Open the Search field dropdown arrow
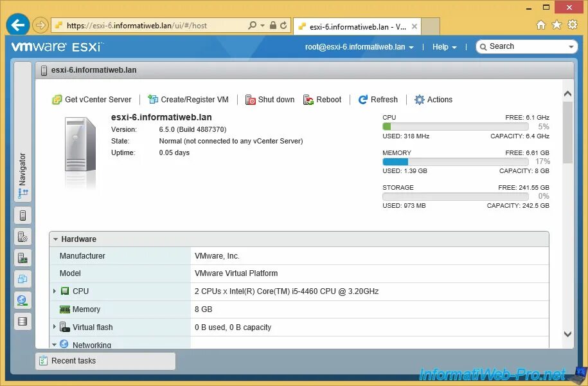The width and height of the screenshot is (588, 386). 571,47
